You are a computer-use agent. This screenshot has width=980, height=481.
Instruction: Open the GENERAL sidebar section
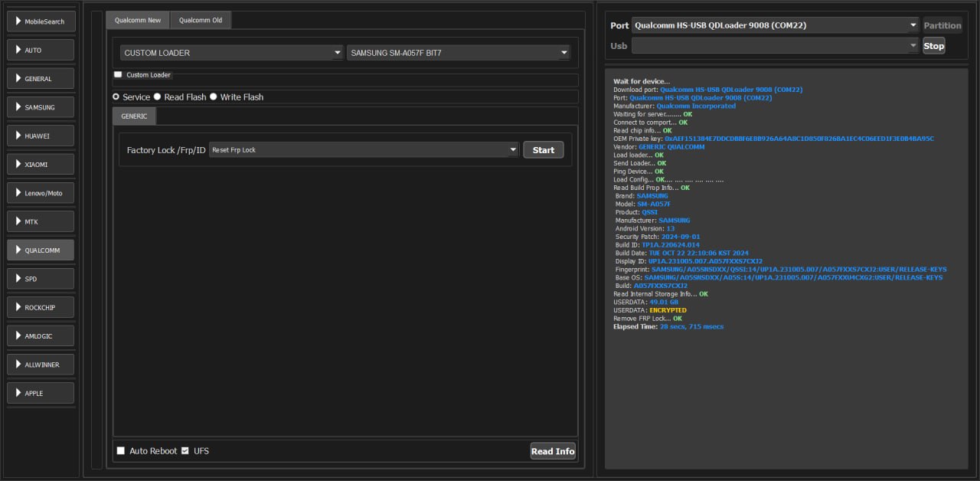click(x=41, y=78)
